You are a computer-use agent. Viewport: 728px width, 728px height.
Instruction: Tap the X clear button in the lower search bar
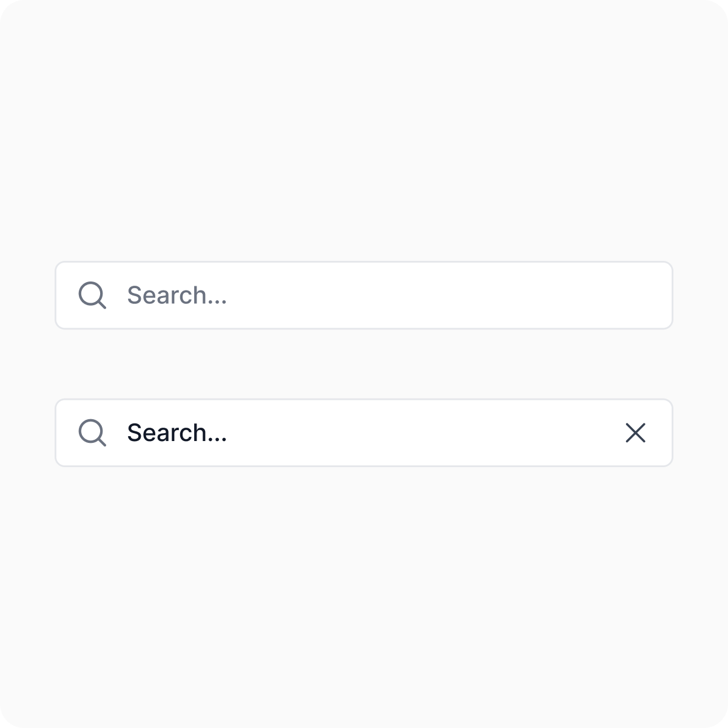tap(635, 433)
